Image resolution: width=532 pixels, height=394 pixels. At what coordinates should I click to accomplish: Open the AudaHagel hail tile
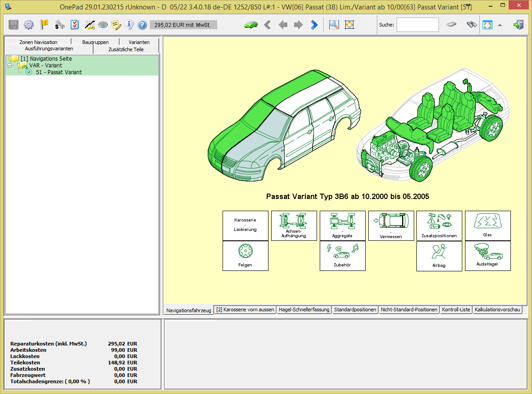click(x=487, y=256)
